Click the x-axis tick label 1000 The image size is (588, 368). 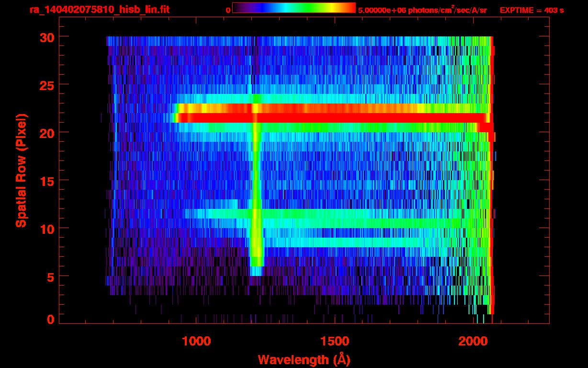pos(196,341)
